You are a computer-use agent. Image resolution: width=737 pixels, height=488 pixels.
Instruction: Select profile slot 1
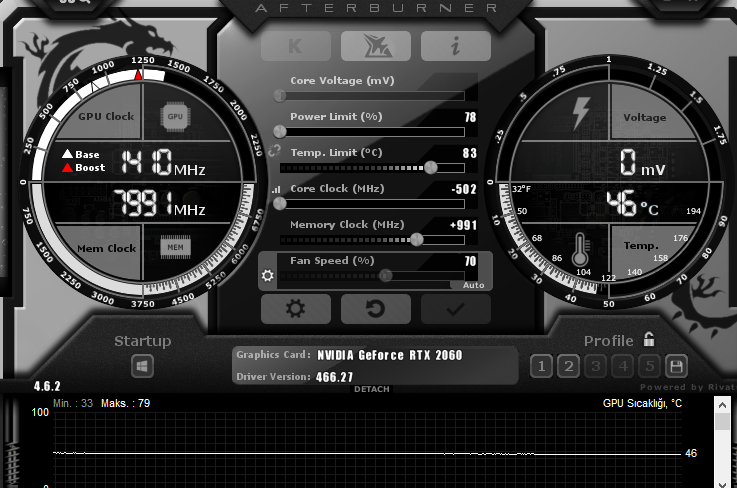541,366
